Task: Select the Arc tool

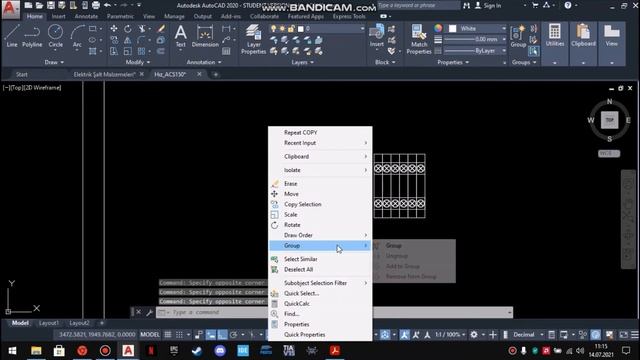Action: pos(77,36)
